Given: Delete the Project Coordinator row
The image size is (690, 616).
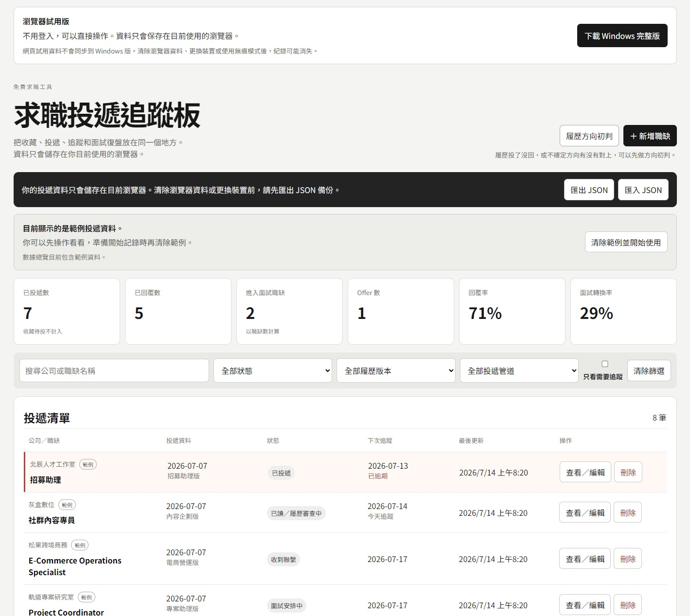Looking at the screenshot, I should (628, 605).
